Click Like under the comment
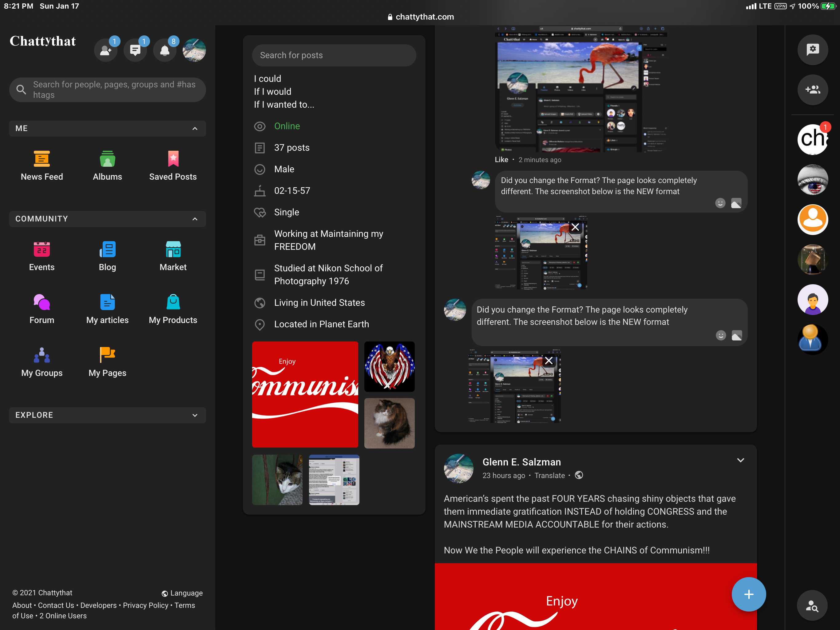The height and width of the screenshot is (630, 840). (501, 160)
